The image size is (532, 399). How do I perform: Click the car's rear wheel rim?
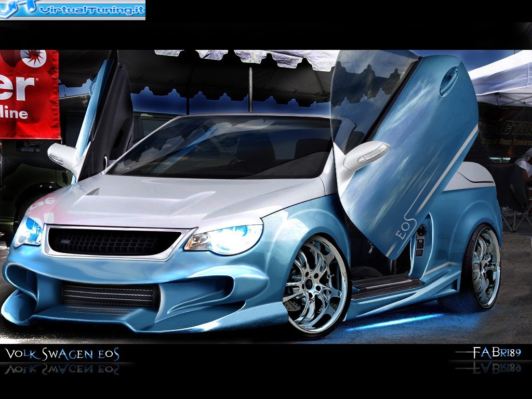tap(485, 266)
